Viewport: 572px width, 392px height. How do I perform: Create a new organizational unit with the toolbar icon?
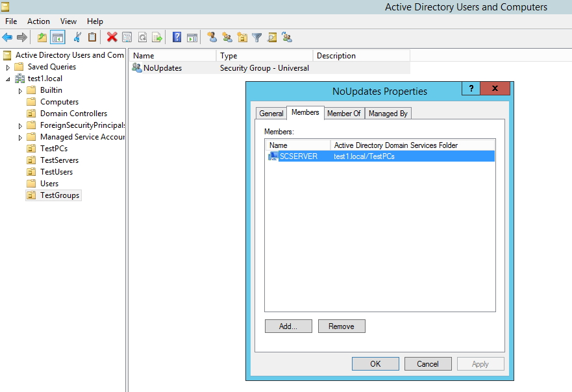point(242,37)
